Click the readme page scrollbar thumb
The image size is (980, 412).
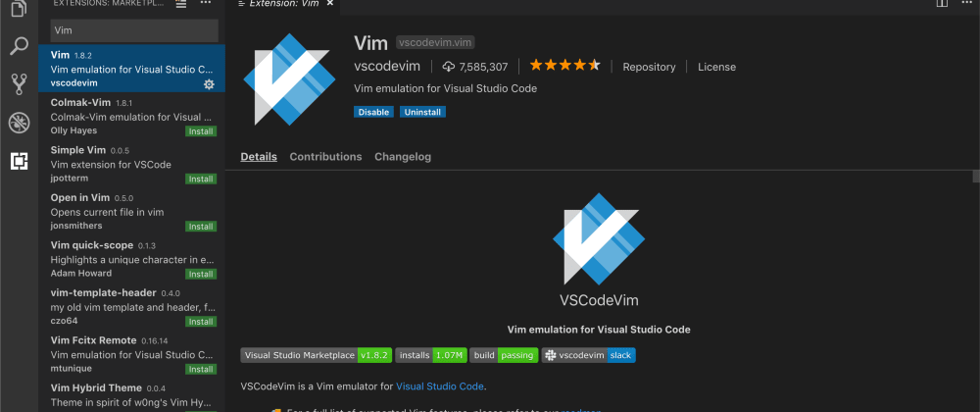point(976,176)
